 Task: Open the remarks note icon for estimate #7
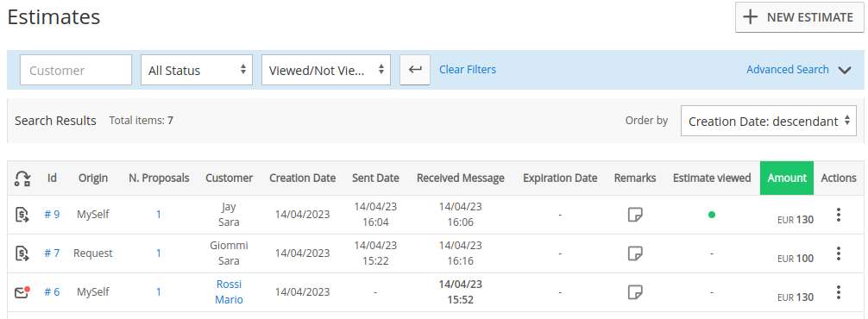635,253
